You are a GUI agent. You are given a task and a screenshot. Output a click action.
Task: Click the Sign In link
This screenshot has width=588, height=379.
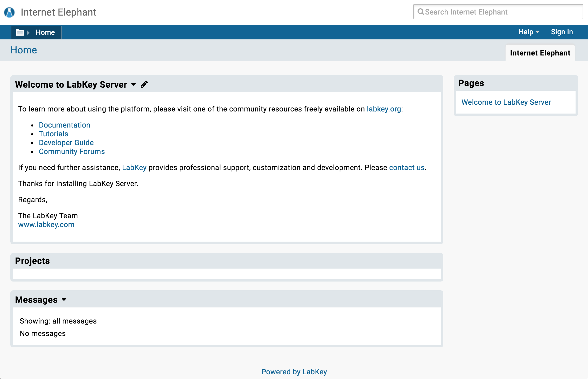(562, 32)
